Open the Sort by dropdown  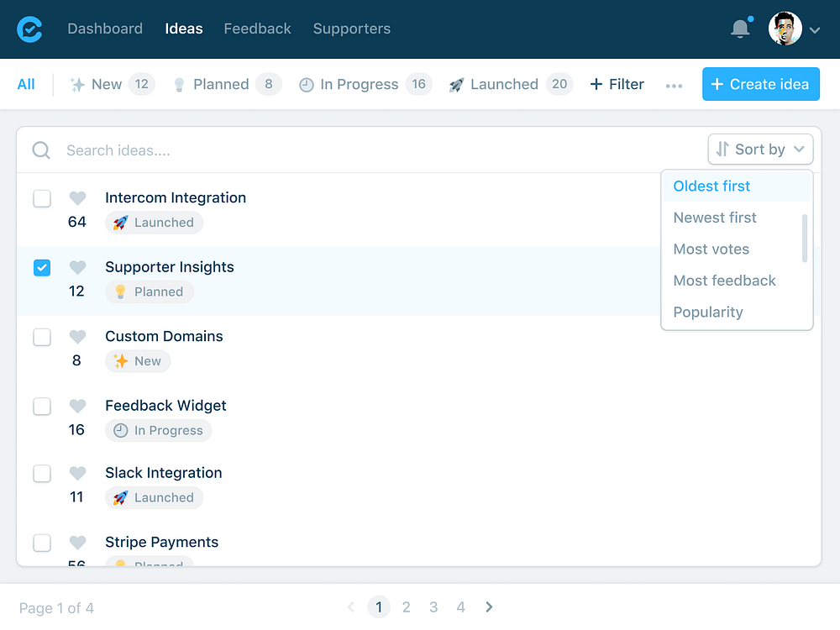(760, 149)
